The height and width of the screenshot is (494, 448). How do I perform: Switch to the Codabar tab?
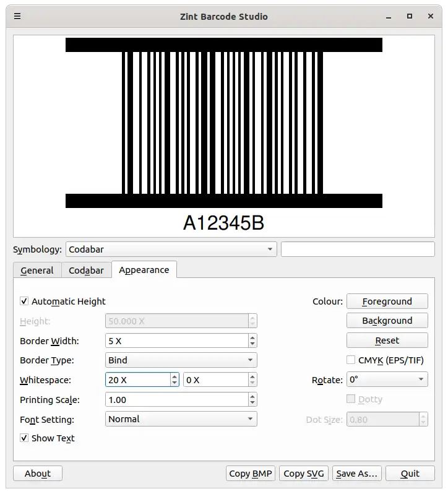click(86, 271)
